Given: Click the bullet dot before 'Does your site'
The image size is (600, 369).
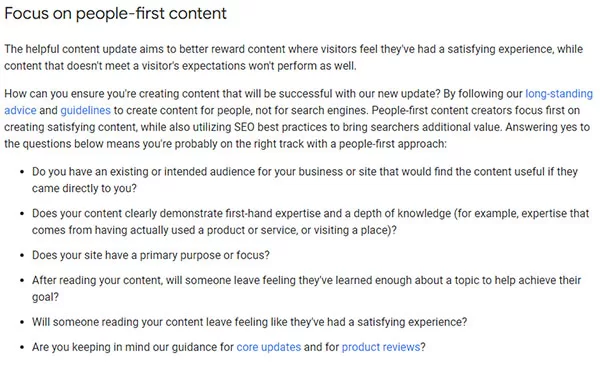Looking at the screenshot, I should point(22,256).
